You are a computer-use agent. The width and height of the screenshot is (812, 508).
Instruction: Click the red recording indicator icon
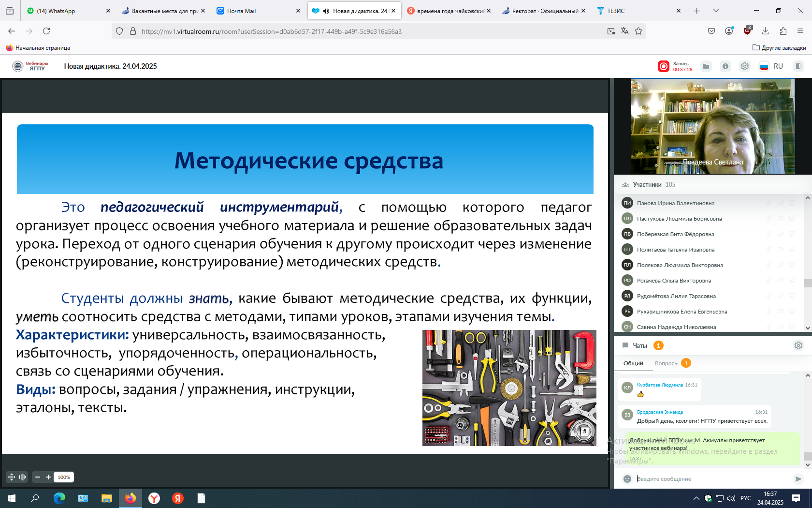point(664,66)
